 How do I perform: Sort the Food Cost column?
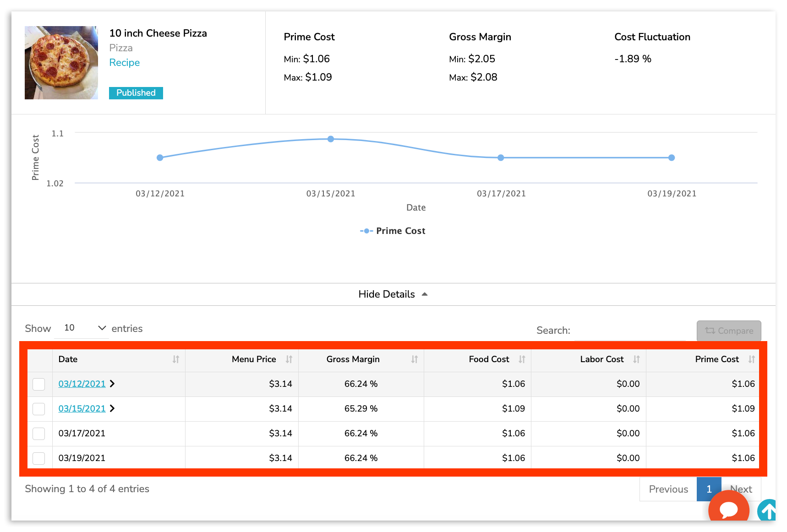pyautogui.click(x=522, y=360)
